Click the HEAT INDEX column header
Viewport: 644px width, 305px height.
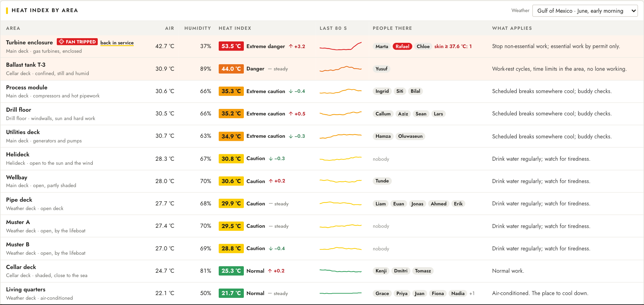235,28
